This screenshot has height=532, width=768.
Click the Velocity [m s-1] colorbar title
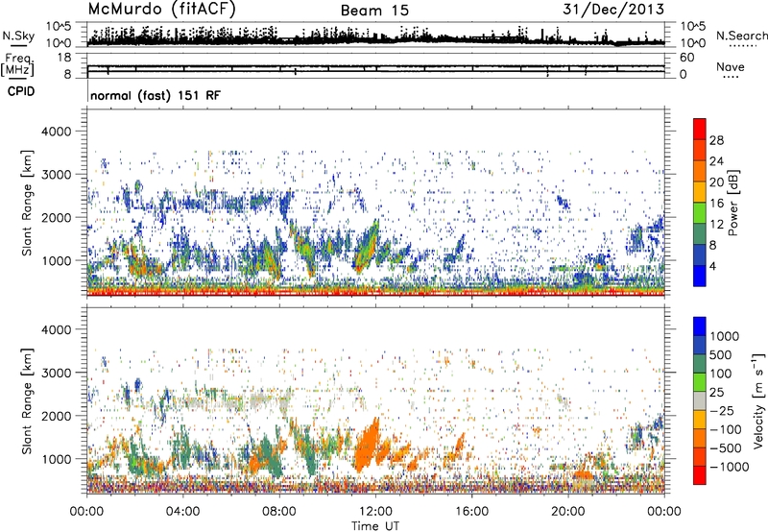758,400
